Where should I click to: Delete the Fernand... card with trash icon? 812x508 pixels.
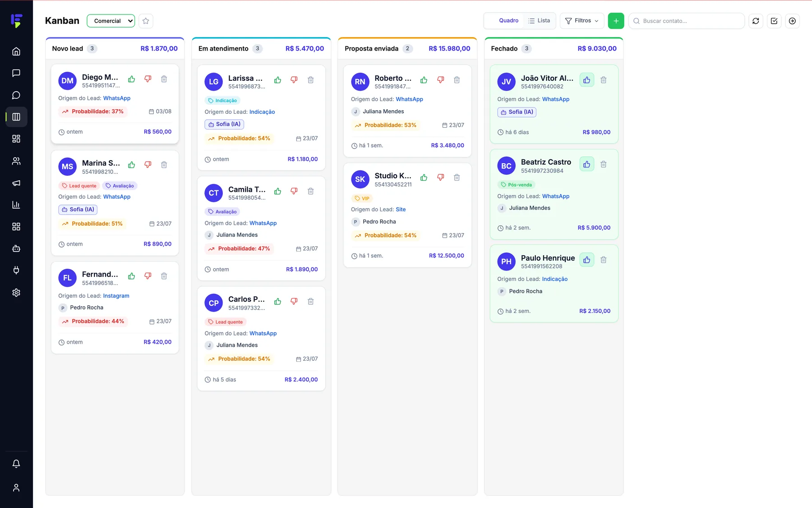click(164, 276)
